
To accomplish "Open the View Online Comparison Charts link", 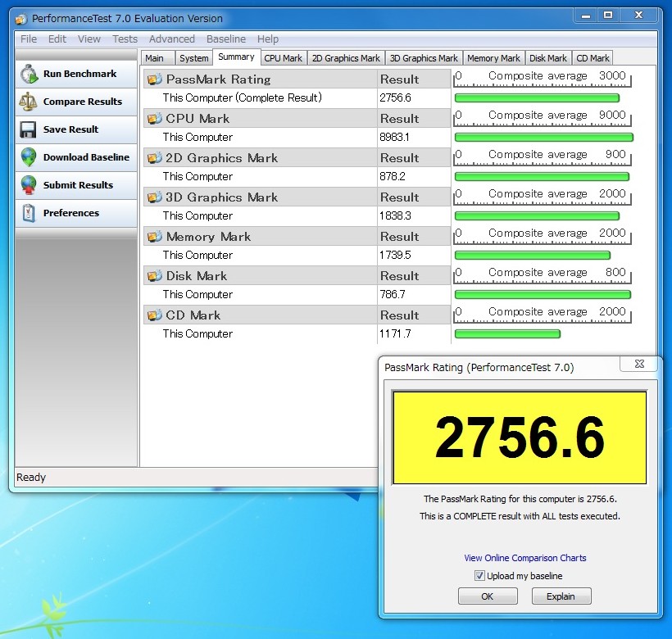I will (525, 558).
